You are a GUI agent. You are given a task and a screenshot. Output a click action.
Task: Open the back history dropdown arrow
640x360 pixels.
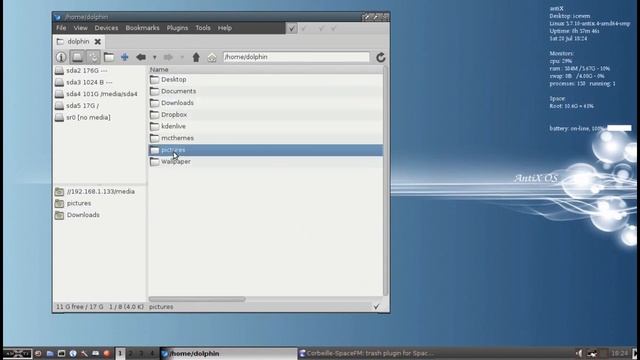click(155, 58)
